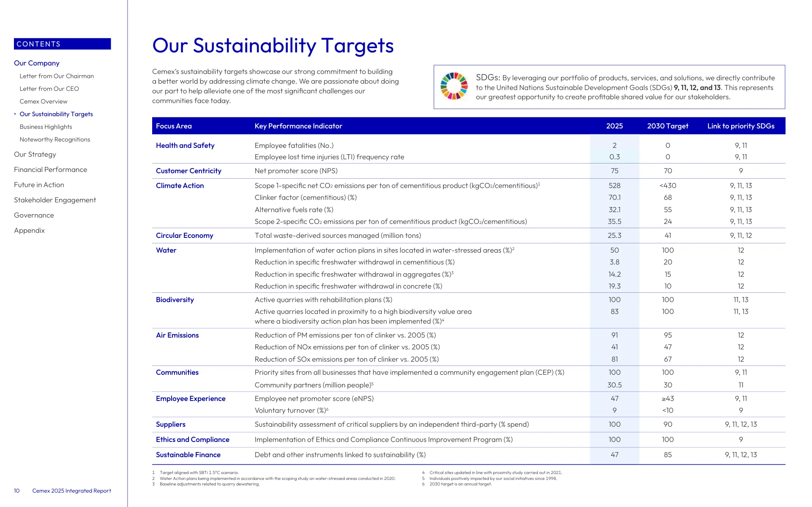Select the 2025 column header
Image resolution: width=812 pixels, height=507 pixels.
coord(615,126)
